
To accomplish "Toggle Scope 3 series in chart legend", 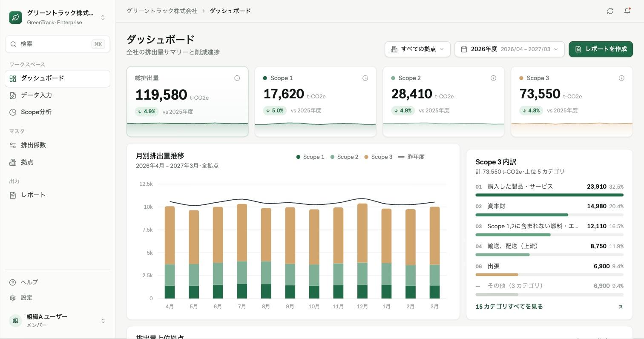I will 379,157.
